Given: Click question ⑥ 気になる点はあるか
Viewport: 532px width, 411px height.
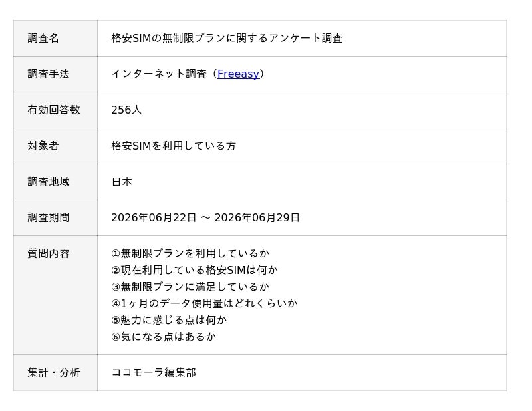Looking at the screenshot, I should click(164, 337).
